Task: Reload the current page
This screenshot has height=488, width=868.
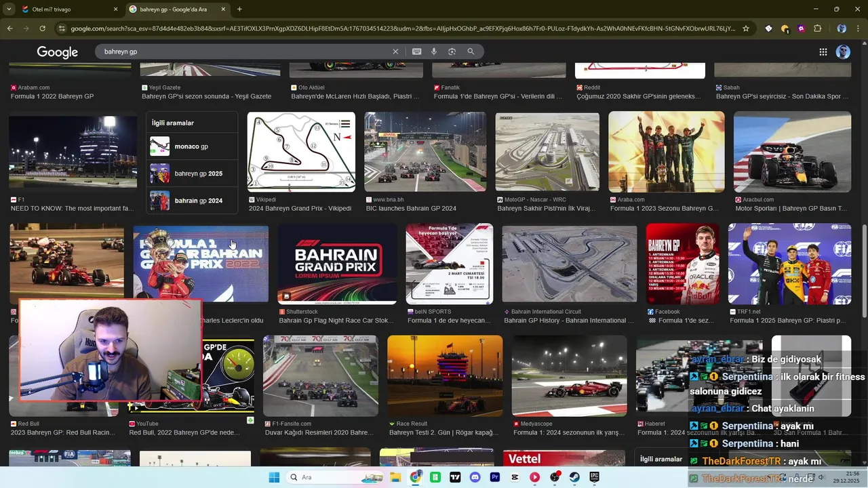Action: 42,28
